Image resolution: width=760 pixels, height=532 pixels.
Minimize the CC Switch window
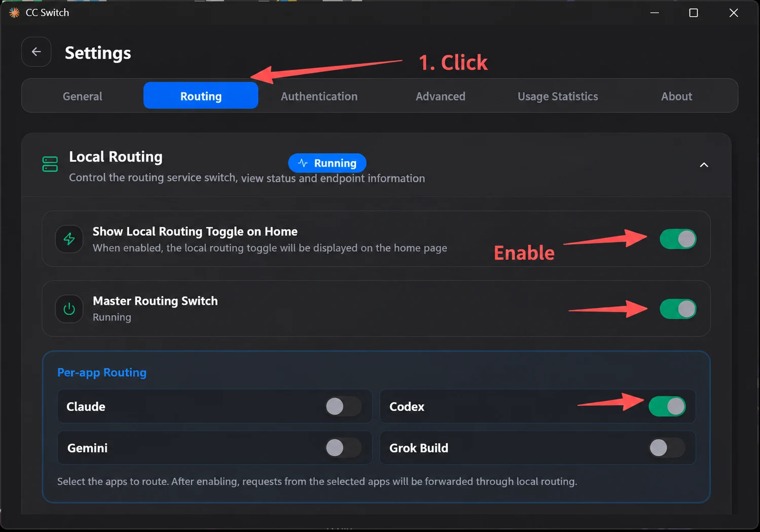click(x=655, y=13)
